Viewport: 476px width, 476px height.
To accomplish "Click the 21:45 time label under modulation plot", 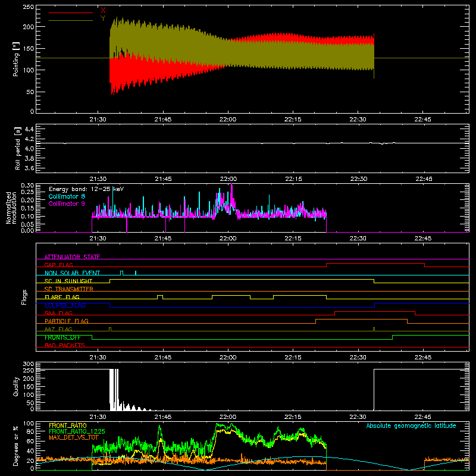I will pyautogui.click(x=162, y=239).
